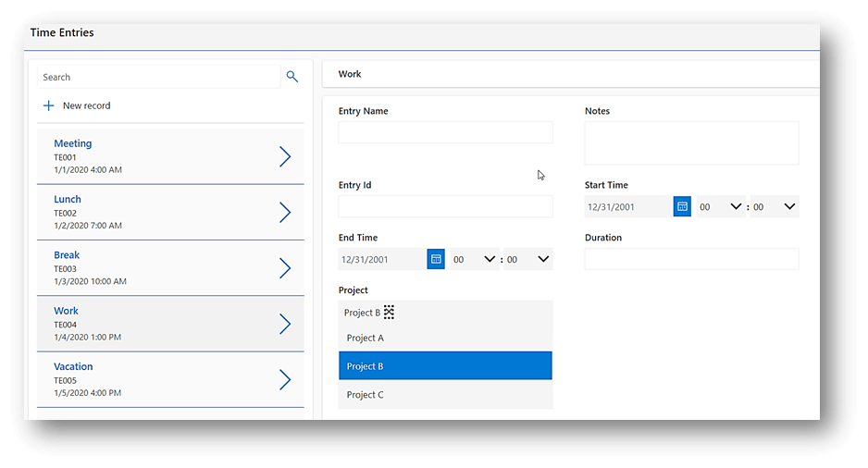Click the search magnifier icon
This screenshot has width=868, height=468.
coord(292,77)
